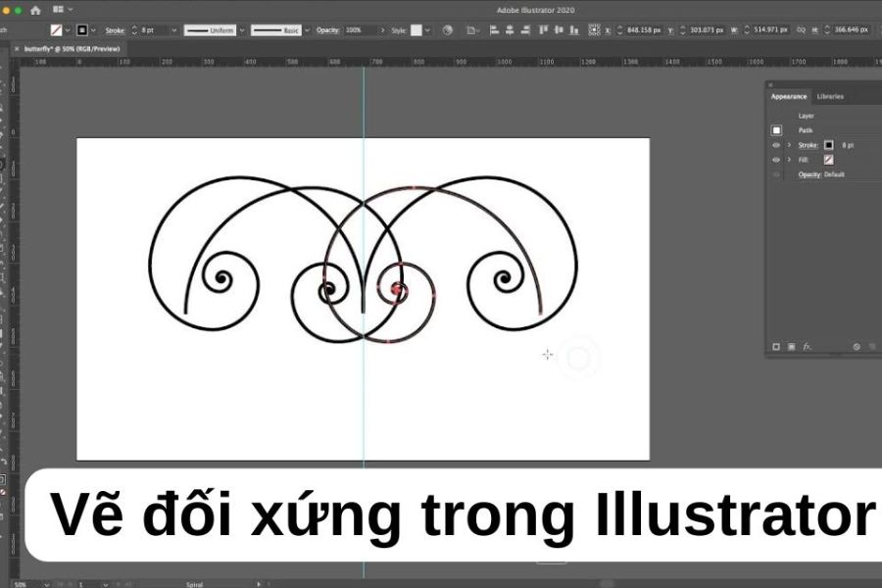Switch to the Libraries tab
Image resolution: width=882 pixels, height=588 pixels.
829,96
